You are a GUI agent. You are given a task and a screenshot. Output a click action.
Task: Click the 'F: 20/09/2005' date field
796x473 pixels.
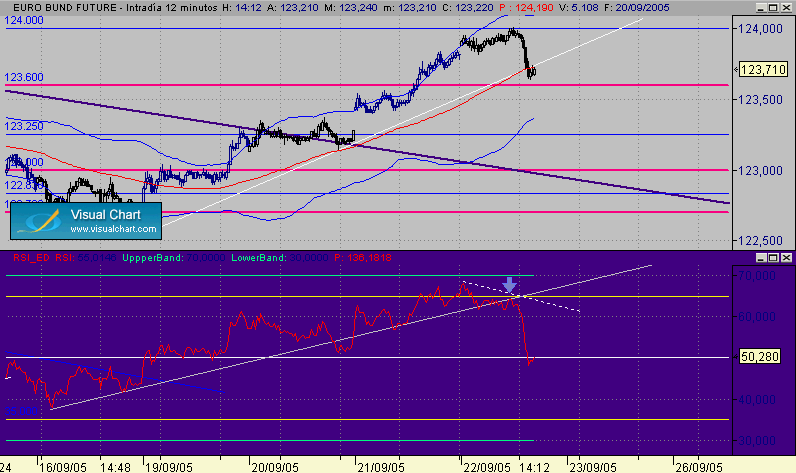637,8
